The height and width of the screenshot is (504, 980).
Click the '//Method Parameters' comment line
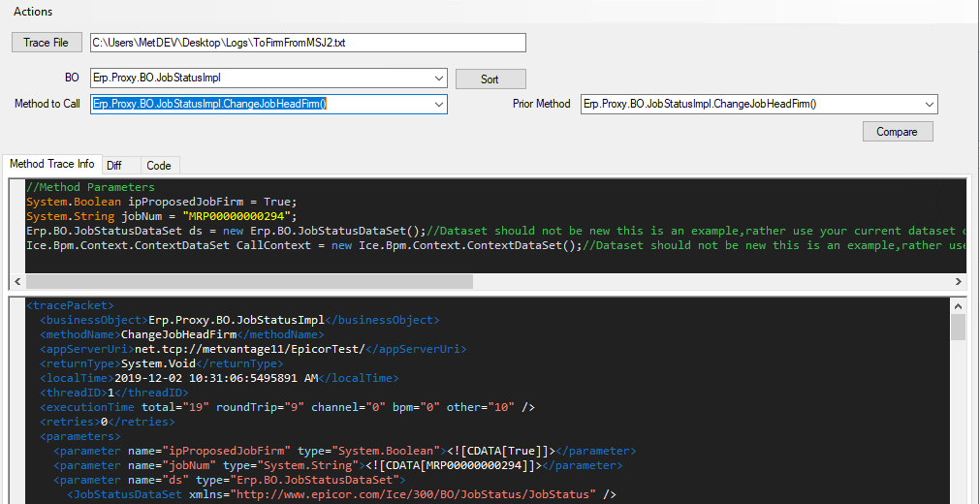point(90,187)
